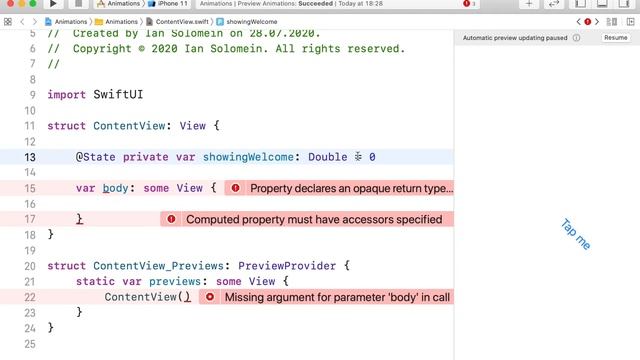Screen dimensions: 640x360
Task: Open the ContentView.swift breadcrumb
Action: [x=178, y=22]
